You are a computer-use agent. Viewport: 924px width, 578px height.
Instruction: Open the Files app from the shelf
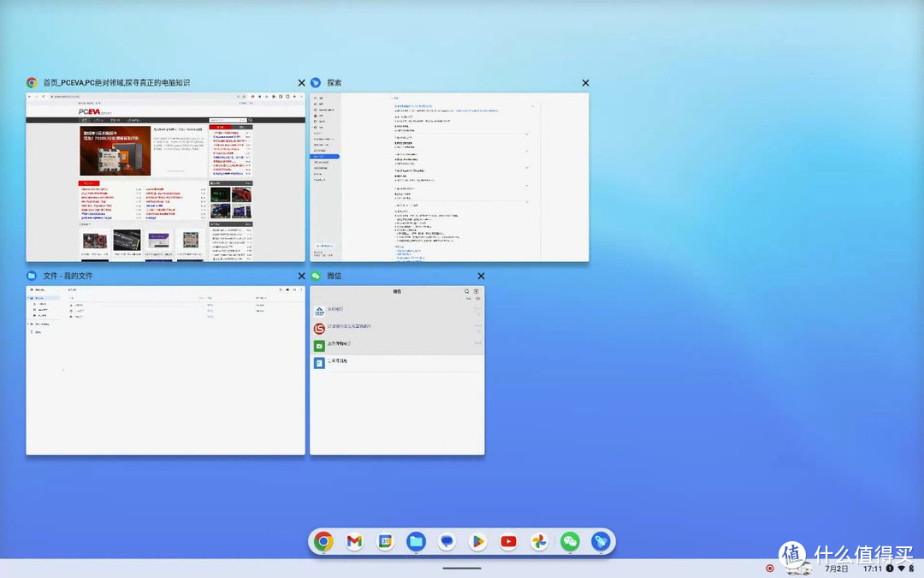click(x=416, y=541)
